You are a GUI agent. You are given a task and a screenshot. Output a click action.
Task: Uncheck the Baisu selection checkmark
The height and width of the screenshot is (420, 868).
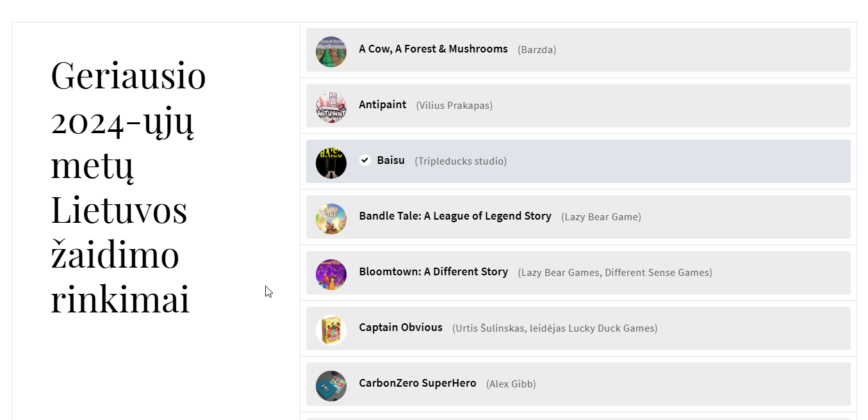(x=365, y=160)
